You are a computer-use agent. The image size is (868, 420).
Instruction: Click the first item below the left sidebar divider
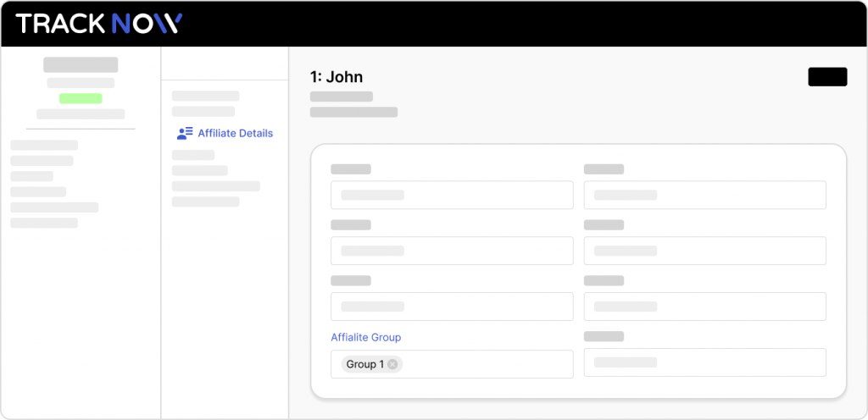[44, 146]
